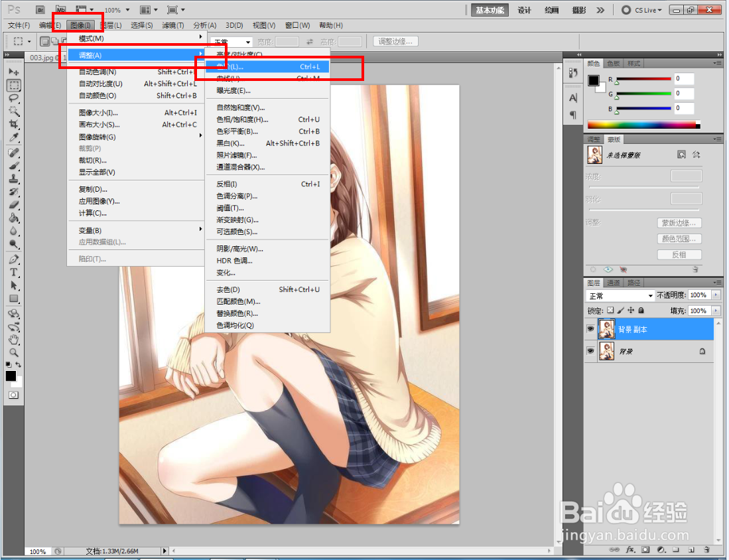Open the opacity 不透明度 slider arrow
The image size is (729, 560).
click(716, 295)
